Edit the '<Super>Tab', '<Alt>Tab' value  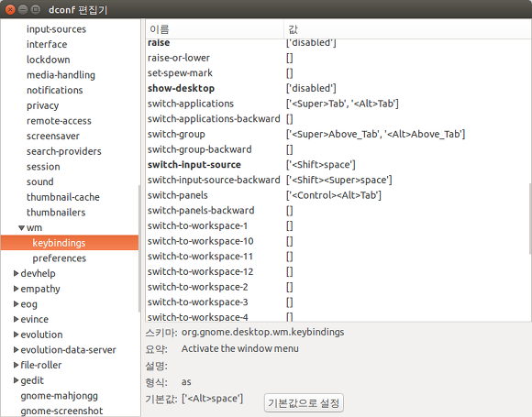click(x=342, y=104)
